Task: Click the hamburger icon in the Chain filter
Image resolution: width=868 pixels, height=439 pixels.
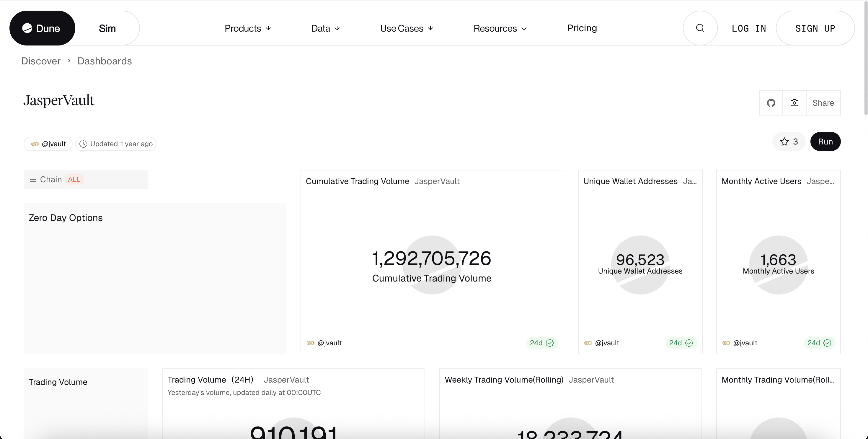Action: click(x=33, y=179)
